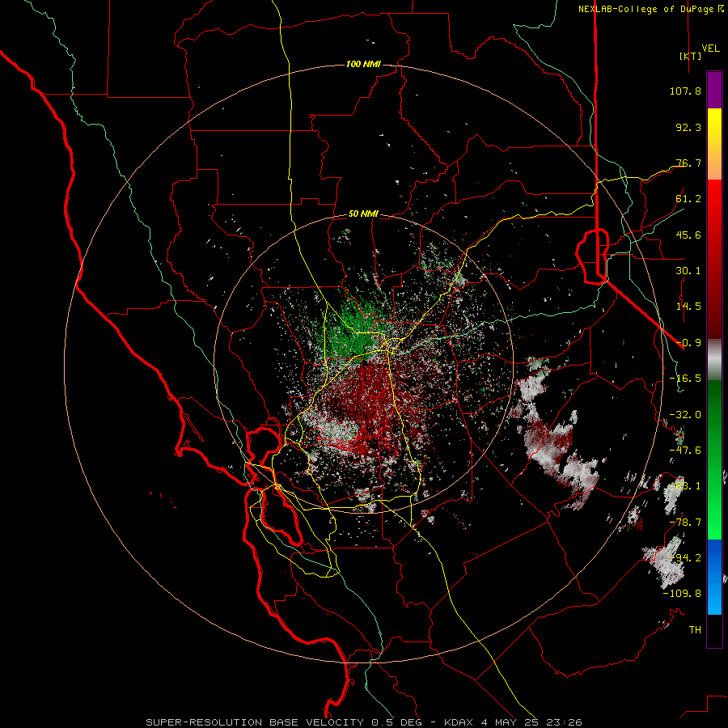Click the 107.8 velocity scale value

685,91
